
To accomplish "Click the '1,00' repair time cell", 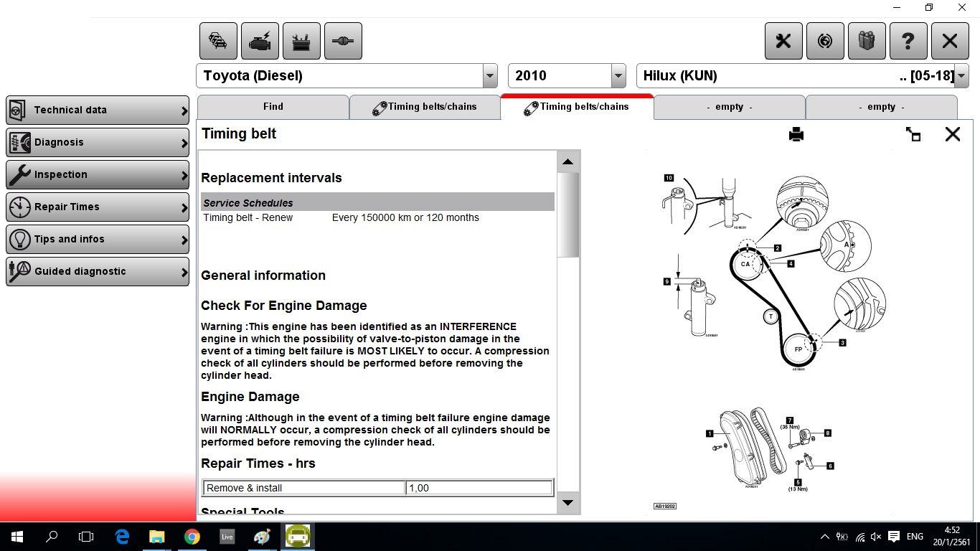I will (x=479, y=488).
